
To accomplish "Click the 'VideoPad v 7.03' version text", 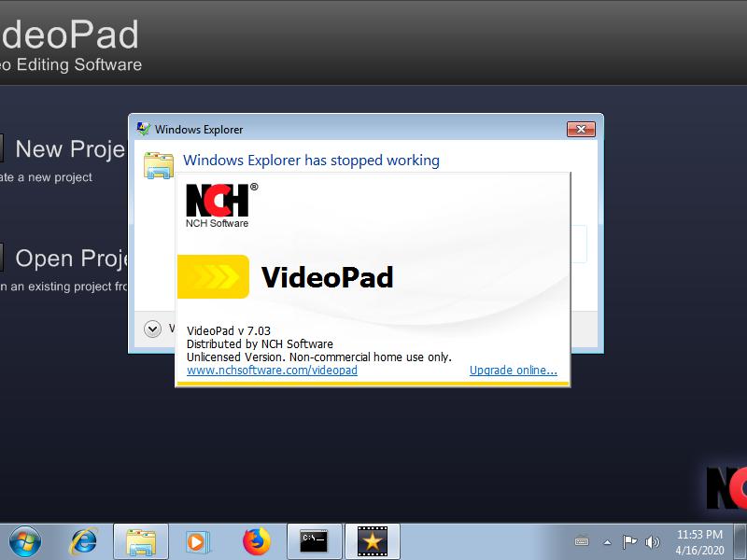I will (229, 331).
